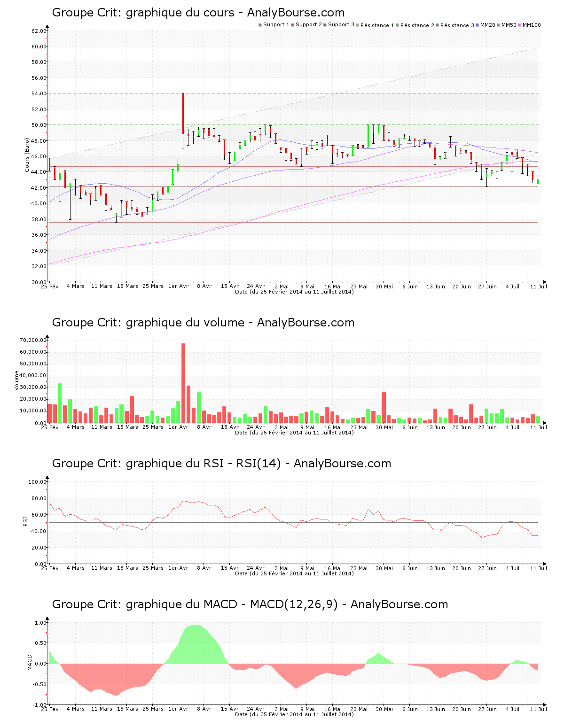This screenshot has width=564, height=728.
Task: Click the MM50 purple legend square
Action: coord(499,25)
